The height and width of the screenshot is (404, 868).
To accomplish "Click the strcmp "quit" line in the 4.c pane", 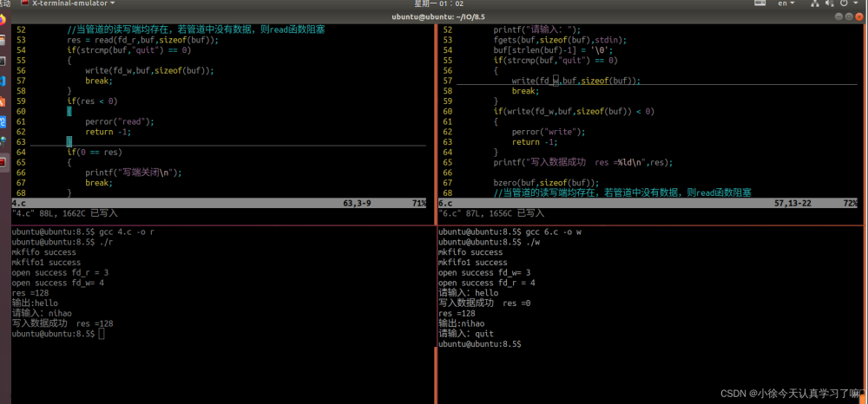I will [x=128, y=50].
